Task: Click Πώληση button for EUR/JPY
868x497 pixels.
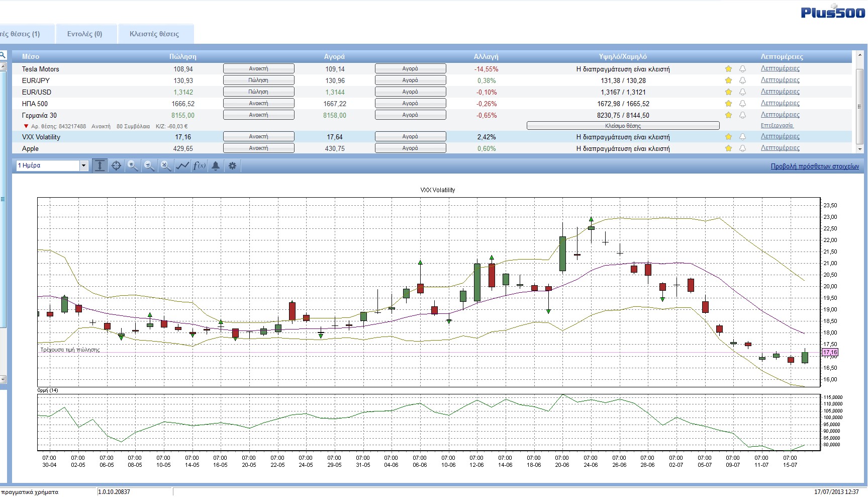Action: tap(259, 80)
